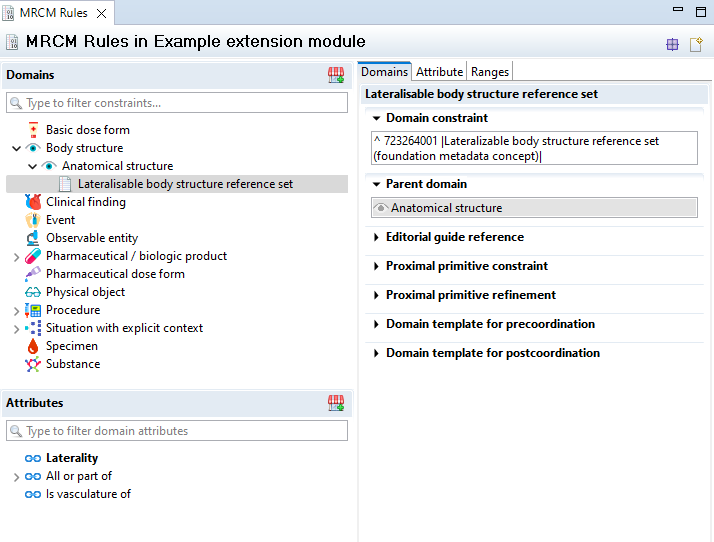
Task: Open the Ranges tab
Action: pos(490,71)
